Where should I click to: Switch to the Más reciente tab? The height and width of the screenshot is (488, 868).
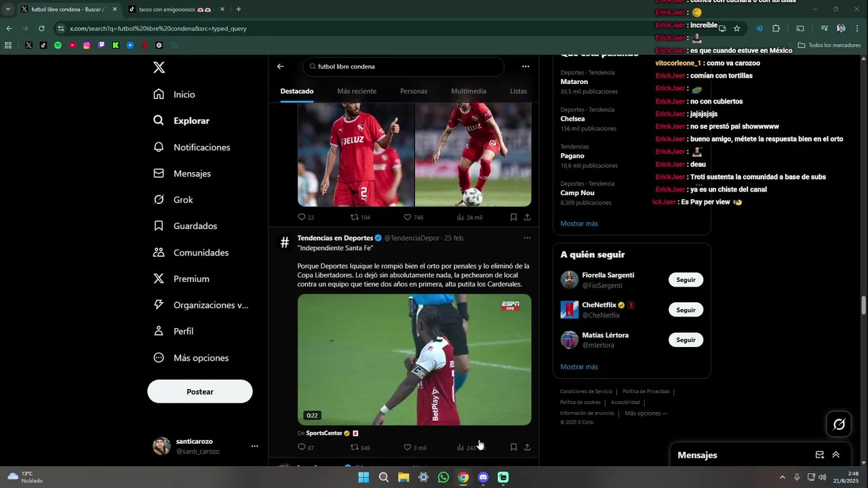tap(357, 91)
